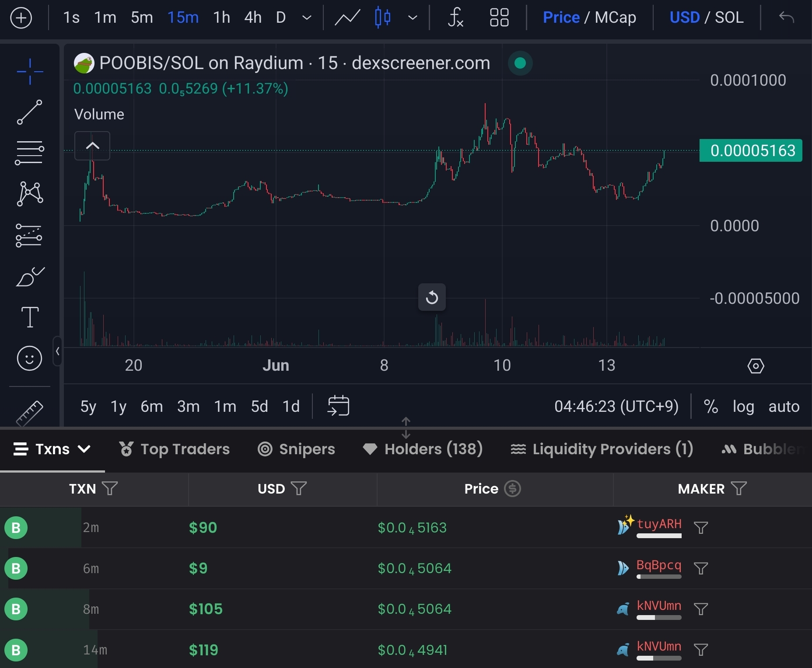Set chart range to 5y

[x=88, y=407]
